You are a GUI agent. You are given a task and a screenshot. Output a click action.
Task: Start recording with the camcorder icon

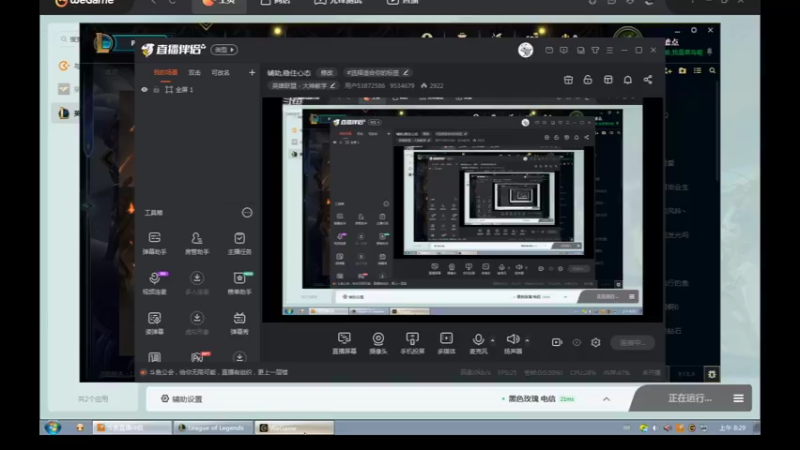557,342
